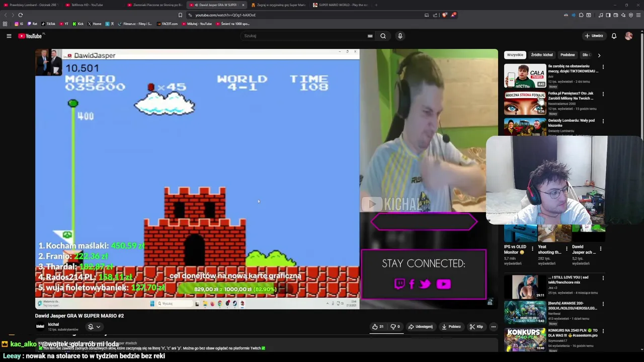Open 'Ile zarobię na obstawianiu' video thumbnail

[x=525, y=76]
